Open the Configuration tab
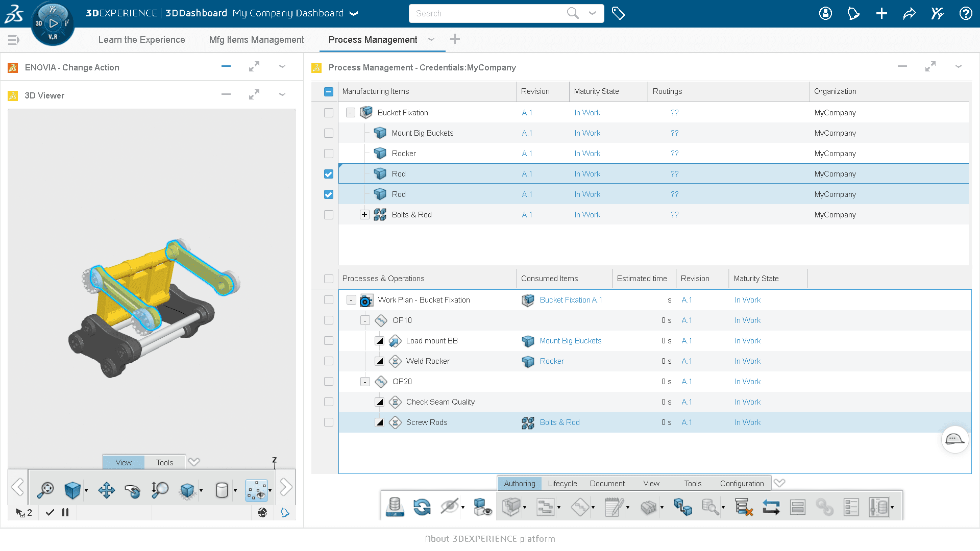The height and width of the screenshot is (551, 980). 742,484
